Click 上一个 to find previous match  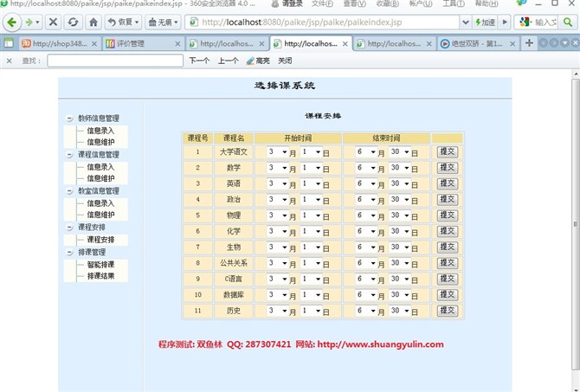[x=228, y=61]
